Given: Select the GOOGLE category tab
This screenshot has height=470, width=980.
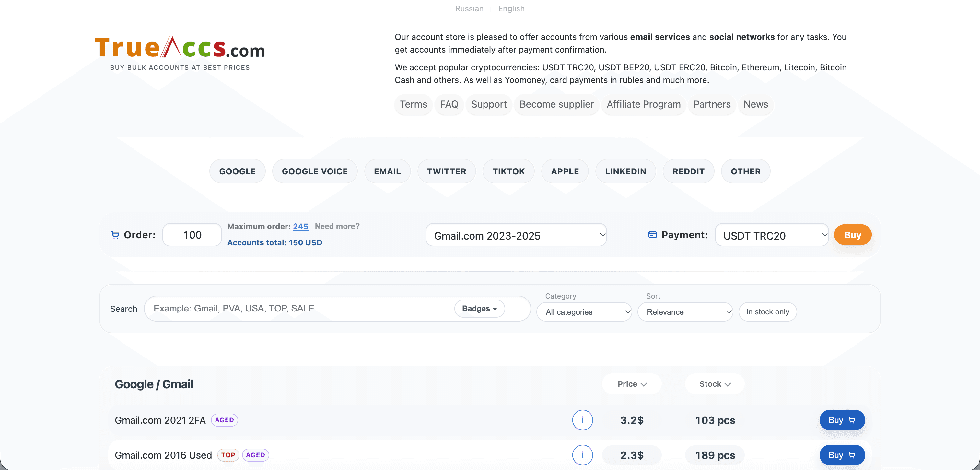Looking at the screenshot, I should click(x=238, y=171).
